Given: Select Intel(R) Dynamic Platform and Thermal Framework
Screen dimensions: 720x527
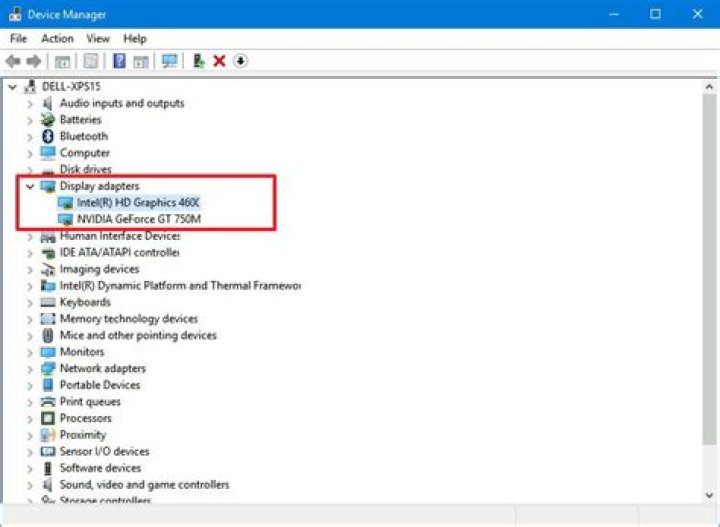Looking at the screenshot, I should pyautogui.click(x=180, y=286).
